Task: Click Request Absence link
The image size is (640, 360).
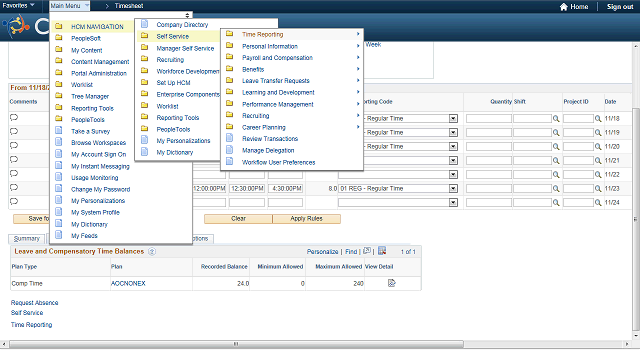Action: point(34,302)
